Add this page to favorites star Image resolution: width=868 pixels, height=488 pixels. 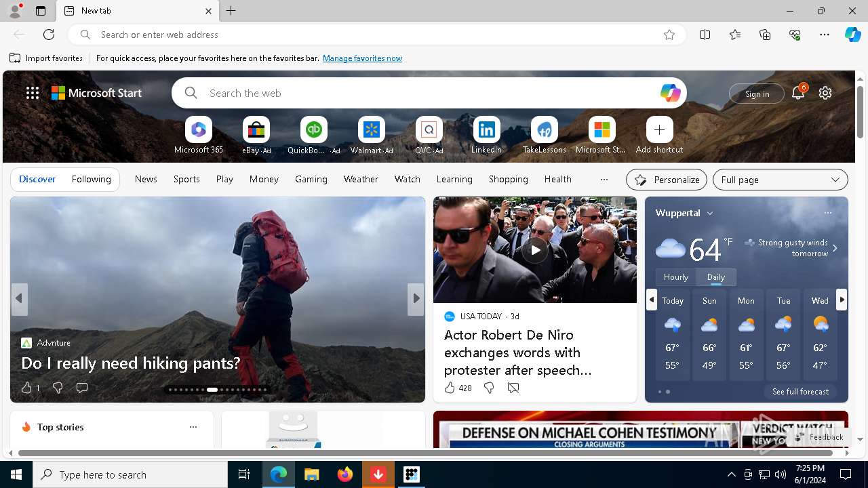(x=669, y=35)
